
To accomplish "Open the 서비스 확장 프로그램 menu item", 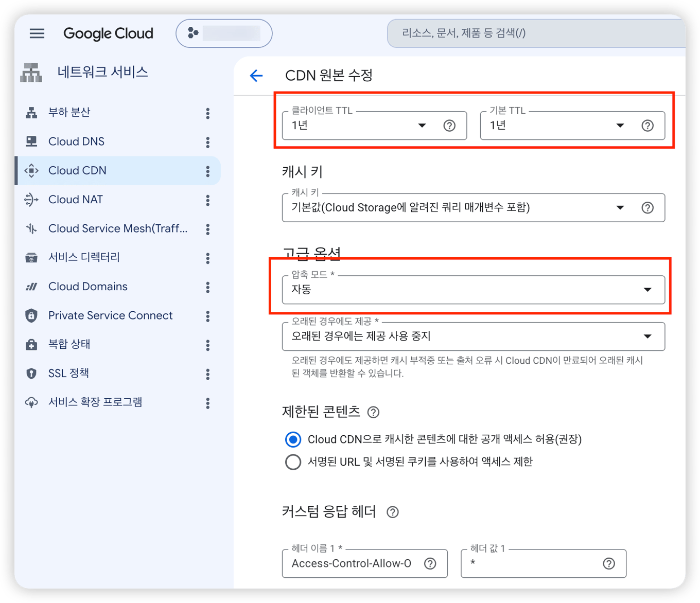I will click(x=95, y=402).
